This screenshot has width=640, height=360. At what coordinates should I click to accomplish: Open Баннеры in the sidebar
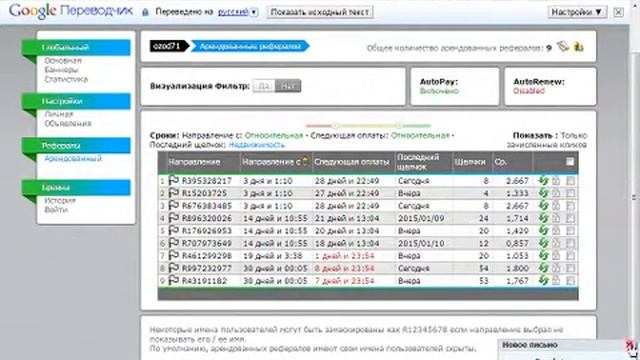(61, 70)
